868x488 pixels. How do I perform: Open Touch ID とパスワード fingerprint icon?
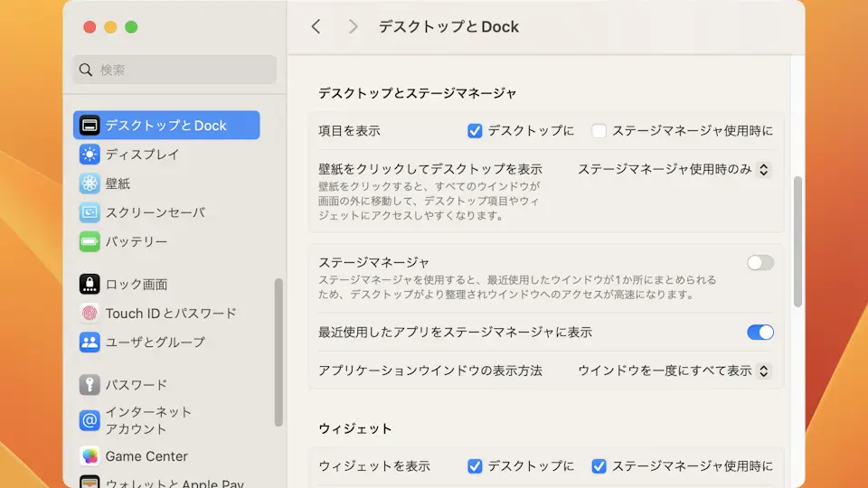90,314
